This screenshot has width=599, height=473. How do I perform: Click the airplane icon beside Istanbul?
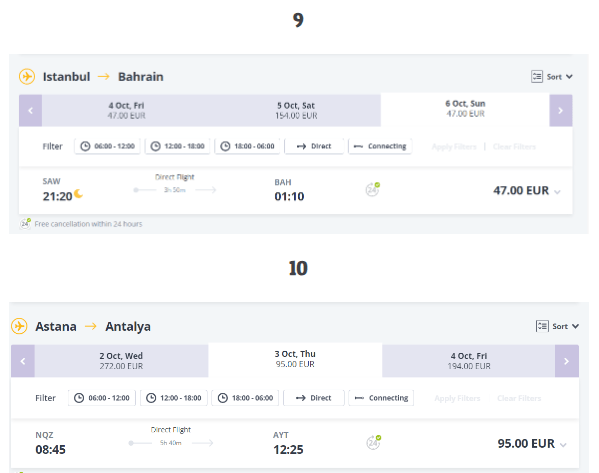[x=27, y=76]
